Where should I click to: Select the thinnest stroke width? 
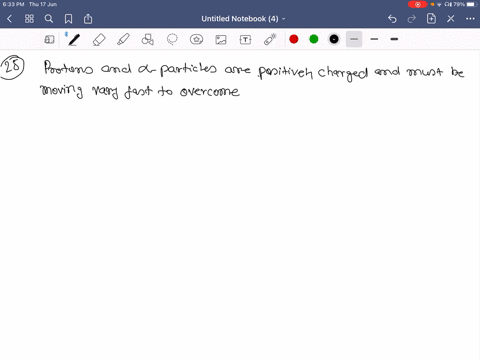click(354, 39)
